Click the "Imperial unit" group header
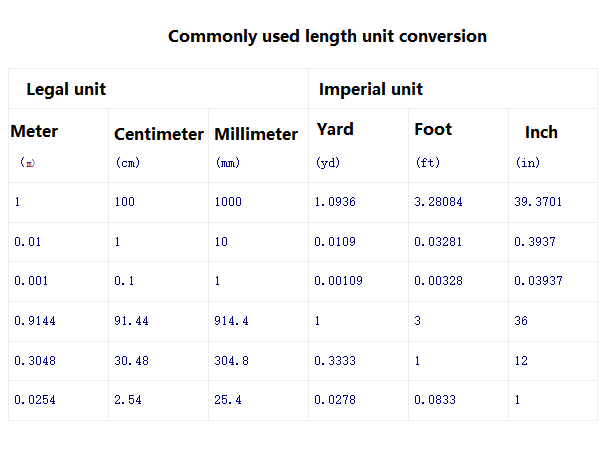This screenshot has width=614, height=453. (370, 89)
